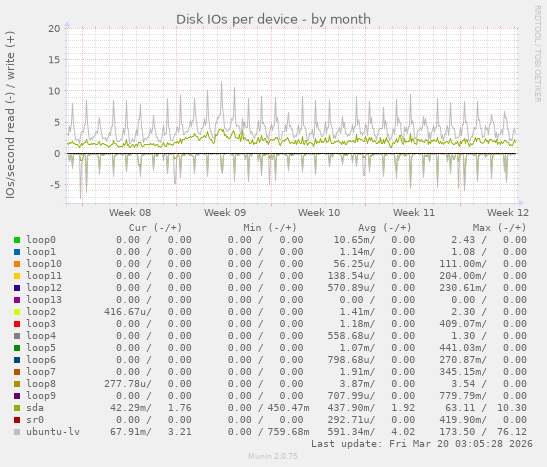Select the loop1 legend label

41,252
